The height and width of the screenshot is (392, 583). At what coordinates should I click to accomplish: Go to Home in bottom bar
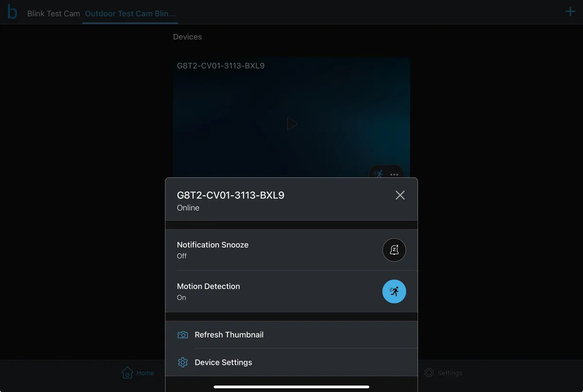click(x=137, y=373)
